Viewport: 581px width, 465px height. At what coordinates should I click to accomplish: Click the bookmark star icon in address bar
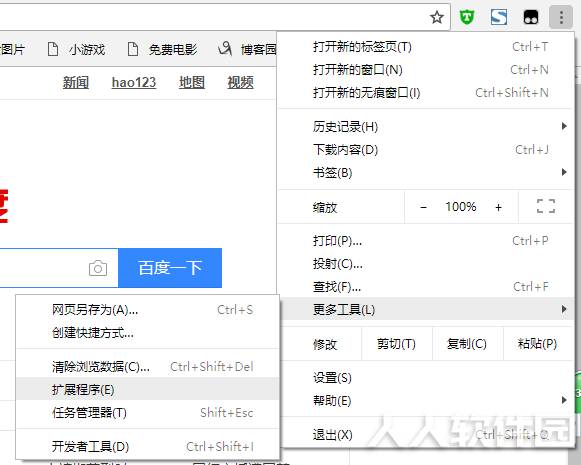pyautogui.click(x=437, y=17)
